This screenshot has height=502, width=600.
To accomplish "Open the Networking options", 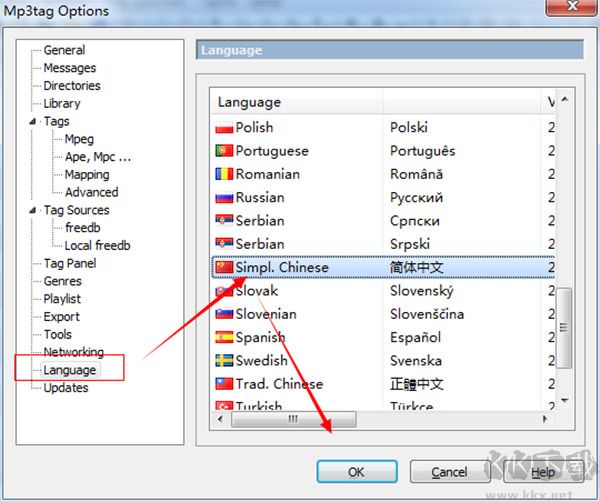I will coord(73,352).
